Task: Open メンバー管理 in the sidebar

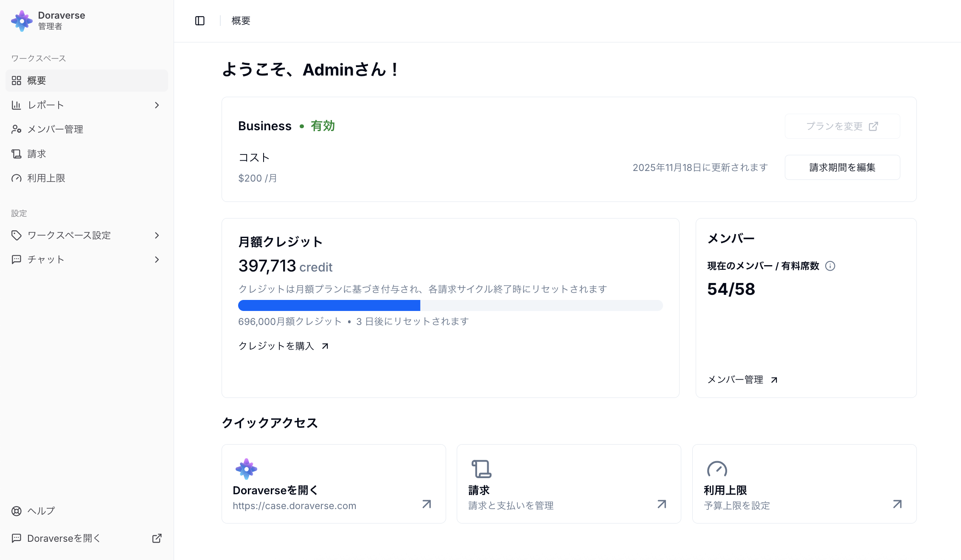Action: pos(55,129)
